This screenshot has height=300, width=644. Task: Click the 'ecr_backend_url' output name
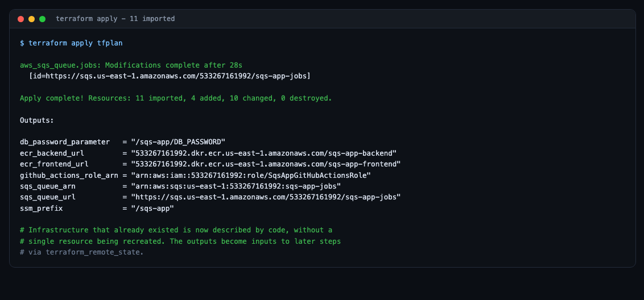click(x=52, y=153)
